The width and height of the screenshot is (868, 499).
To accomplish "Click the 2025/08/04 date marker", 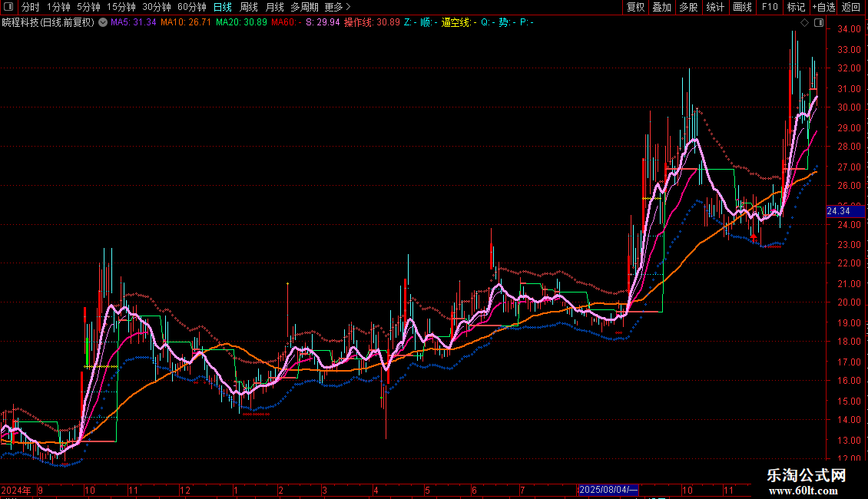I will click(x=608, y=490).
